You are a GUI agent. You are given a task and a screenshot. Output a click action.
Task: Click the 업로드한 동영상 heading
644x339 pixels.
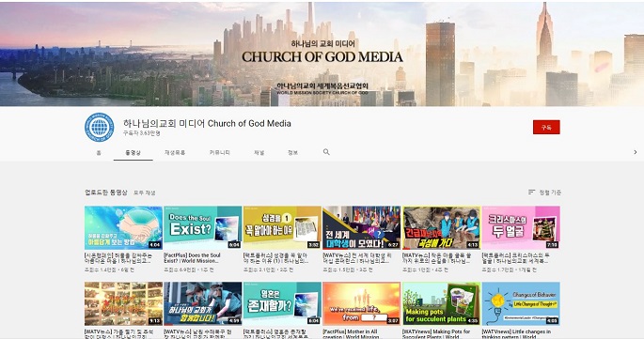pos(106,193)
